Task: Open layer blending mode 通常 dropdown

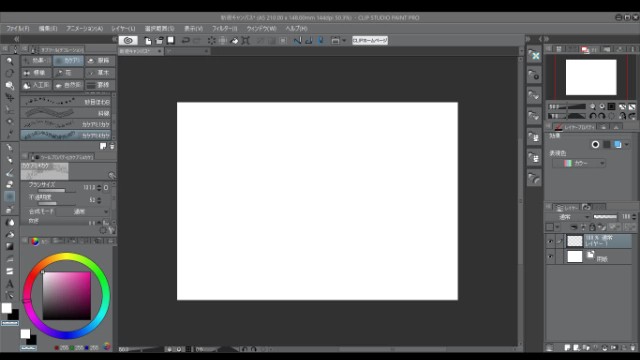Action: pos(569,217)
